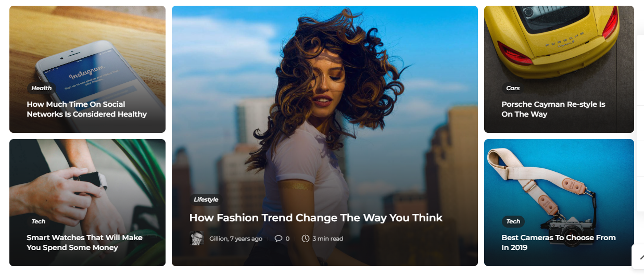Open Gillion's author avatar
This screenshot has width=644, height=275.
[197, 238]
